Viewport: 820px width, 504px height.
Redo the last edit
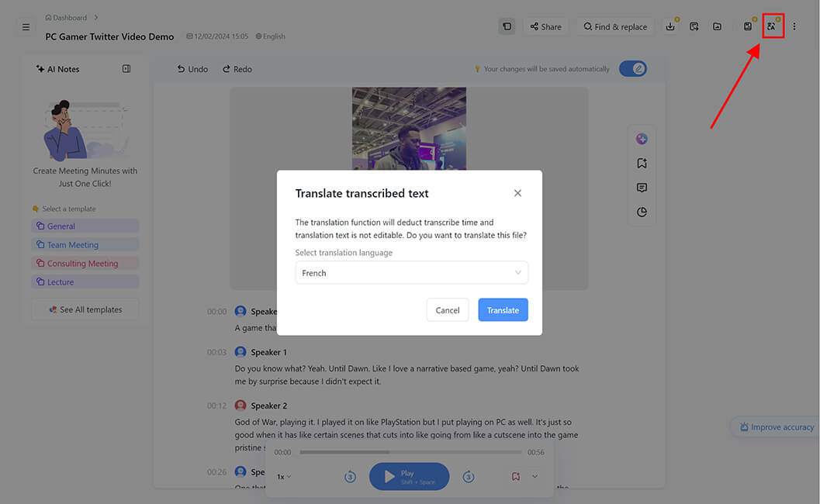(x=237, y=69)
